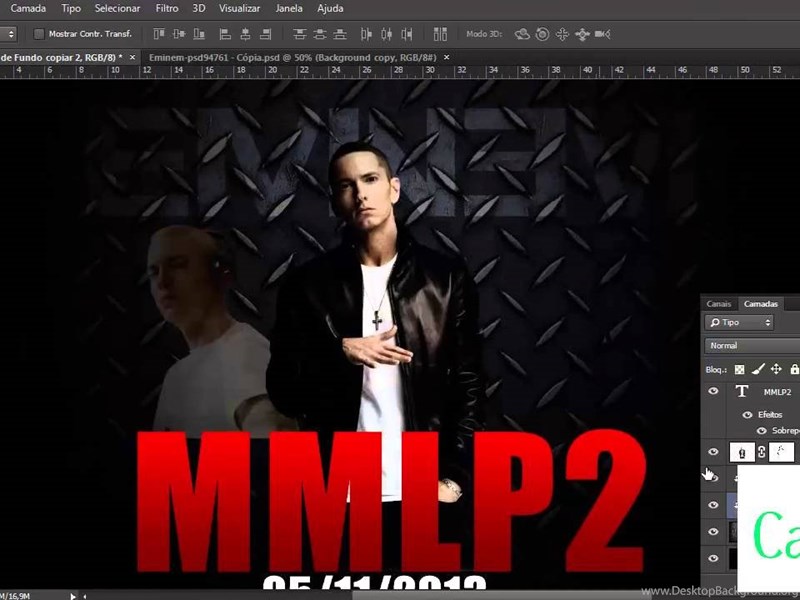Screen dimensions: 800x600
Task: Open the Selecionar menu
Action: (x=117, y=9)
